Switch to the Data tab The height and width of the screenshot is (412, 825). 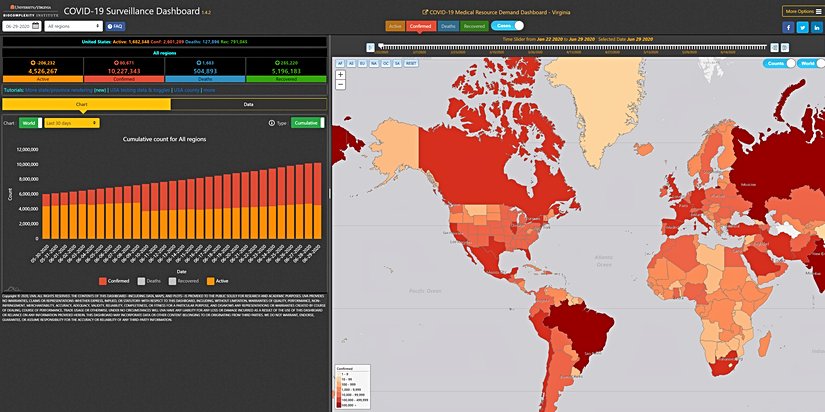tap(248, 104)
